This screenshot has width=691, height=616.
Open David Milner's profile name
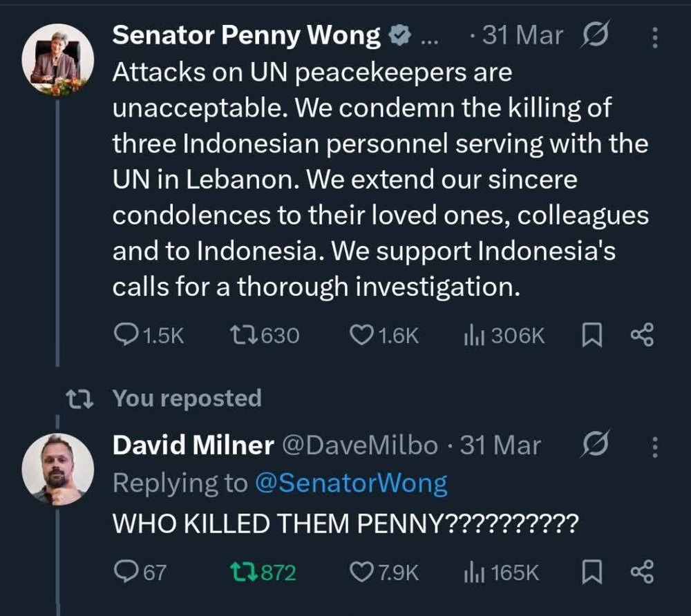coord(193,446)
